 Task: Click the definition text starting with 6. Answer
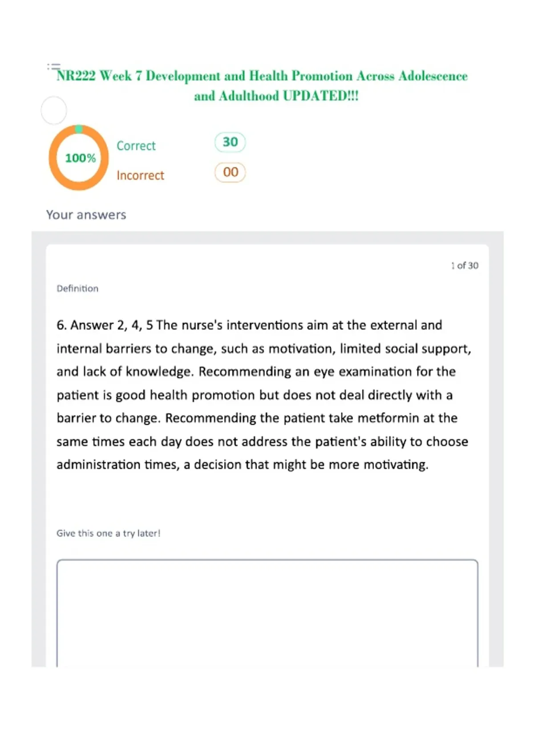tap(264, 395)
